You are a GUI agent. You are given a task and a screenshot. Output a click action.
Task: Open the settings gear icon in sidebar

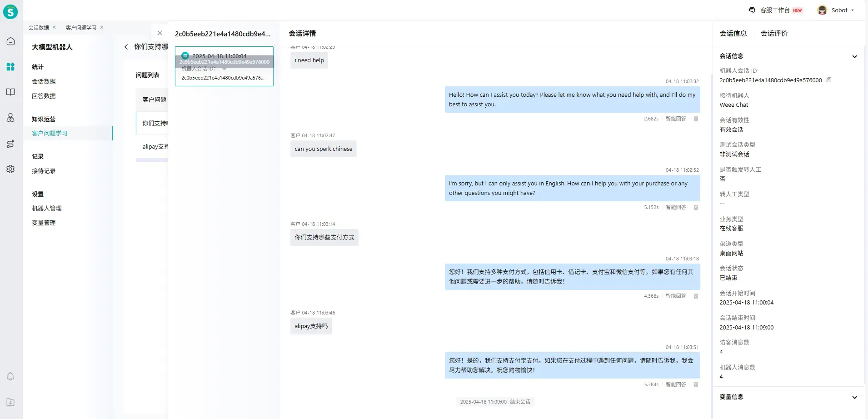click(x=10, y=169)
